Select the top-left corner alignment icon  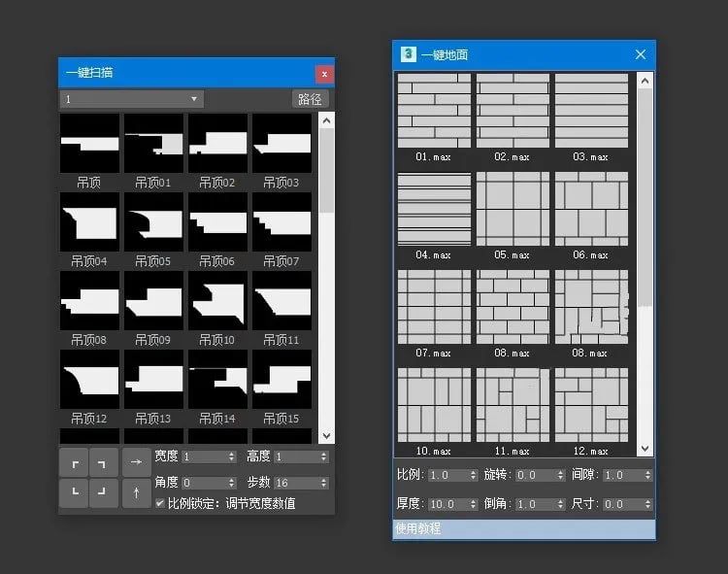(x=75, y=463)
